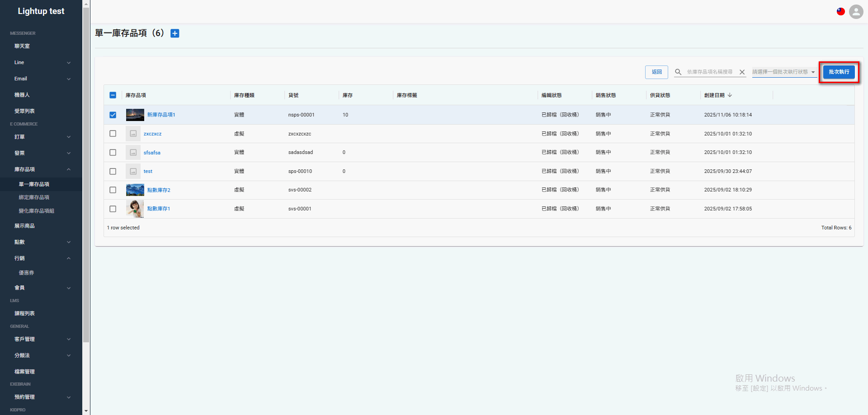Uncheck the 新庫存品項1 row checkbox

pyautogui.click(x=113, y=115)
